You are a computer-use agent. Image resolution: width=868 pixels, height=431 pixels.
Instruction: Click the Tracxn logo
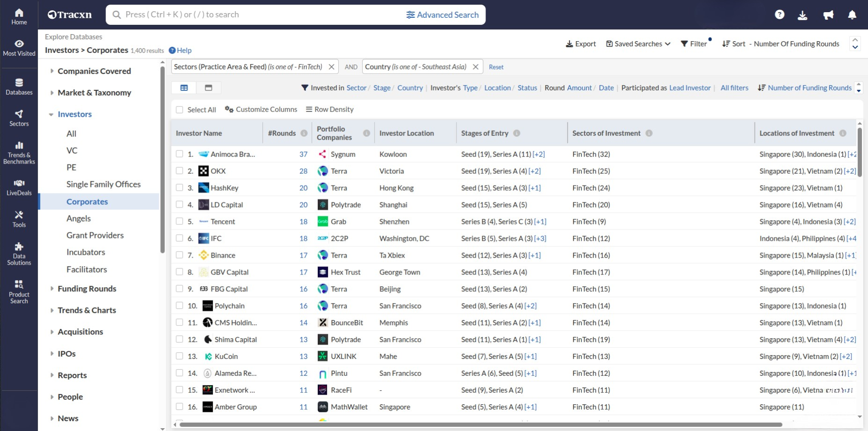(x=69, y=14)
